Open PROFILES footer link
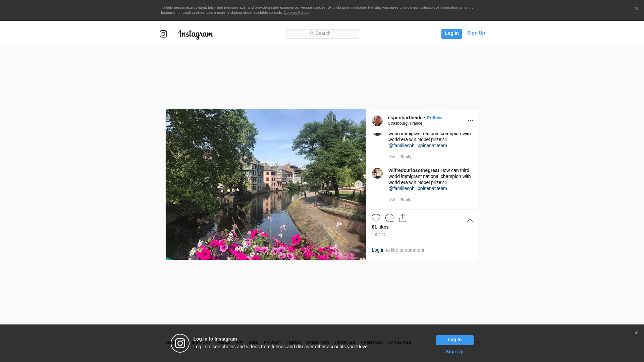This screenshot has height=362, width=644. tap(345, 343)
